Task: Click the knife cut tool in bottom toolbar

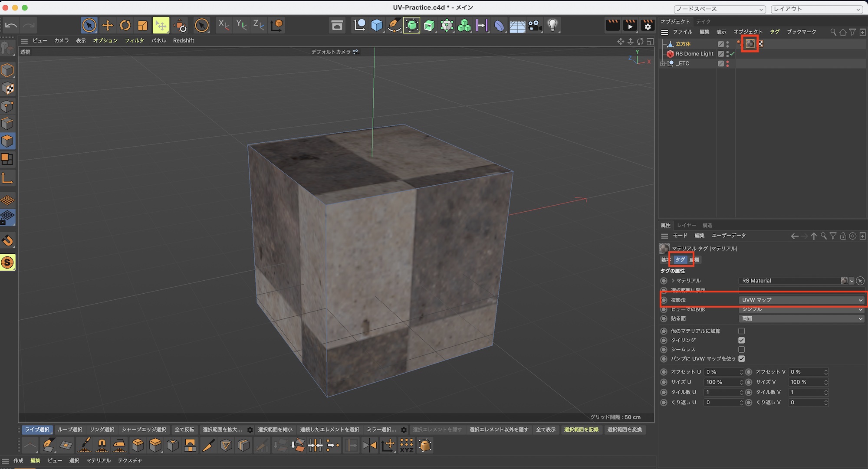Action: (x=208, y=445)
